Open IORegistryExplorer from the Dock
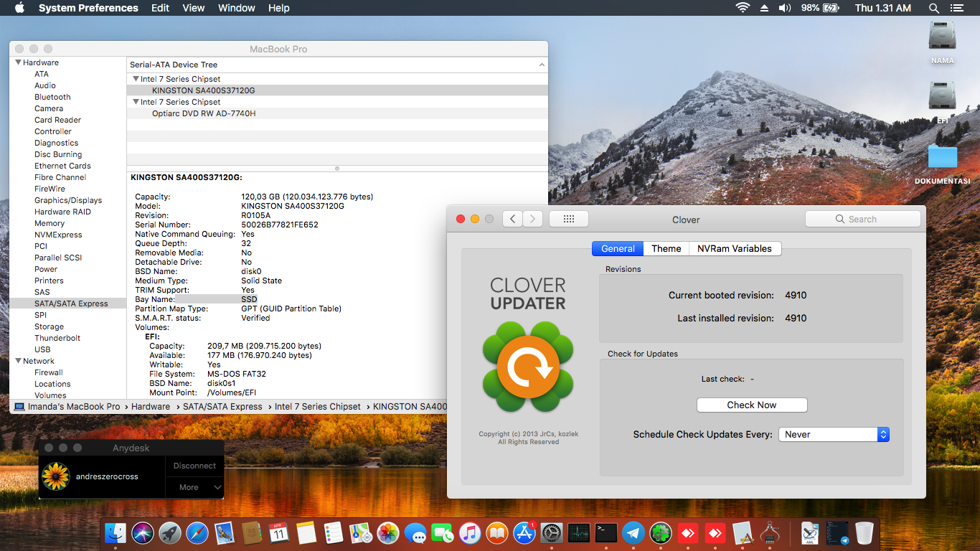980x551 pixels. click(770, 533)
